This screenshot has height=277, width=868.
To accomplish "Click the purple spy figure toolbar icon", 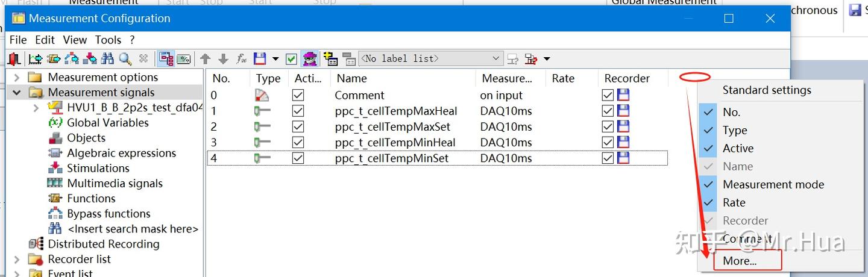I will pos(309,58).
